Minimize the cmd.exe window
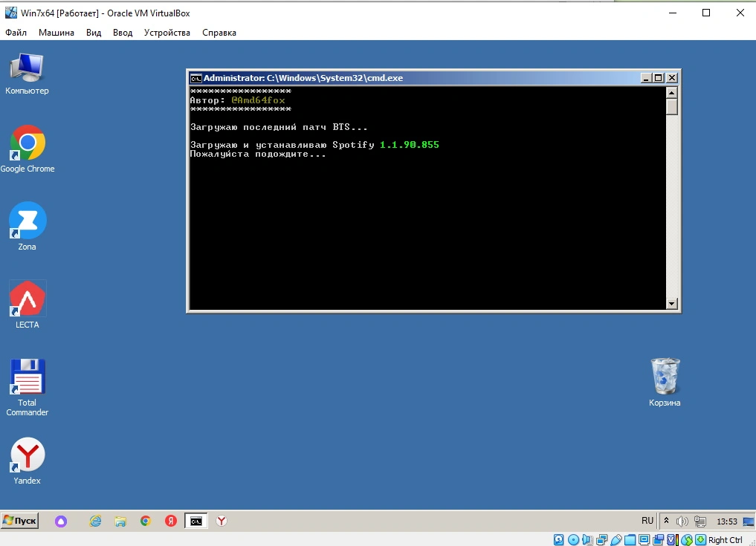The height and width of the screenshot is (546, 756). tap(646, 78)
